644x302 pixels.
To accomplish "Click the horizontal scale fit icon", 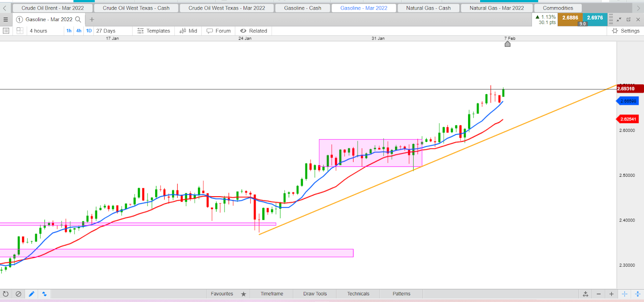I will pyautogui.click(x=585, y=294).
